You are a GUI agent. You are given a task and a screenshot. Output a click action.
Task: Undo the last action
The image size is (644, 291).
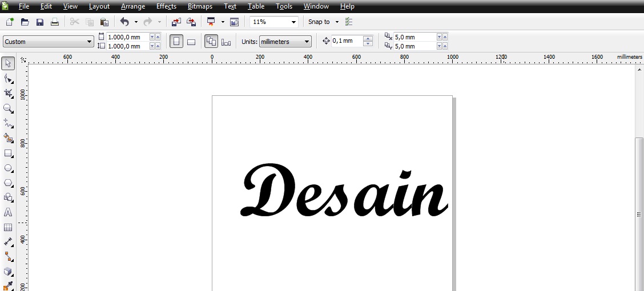[x=124, y=22]
